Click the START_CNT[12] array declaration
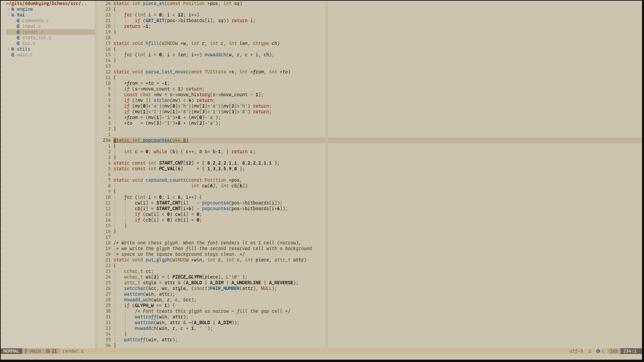 tap(176, 163)
